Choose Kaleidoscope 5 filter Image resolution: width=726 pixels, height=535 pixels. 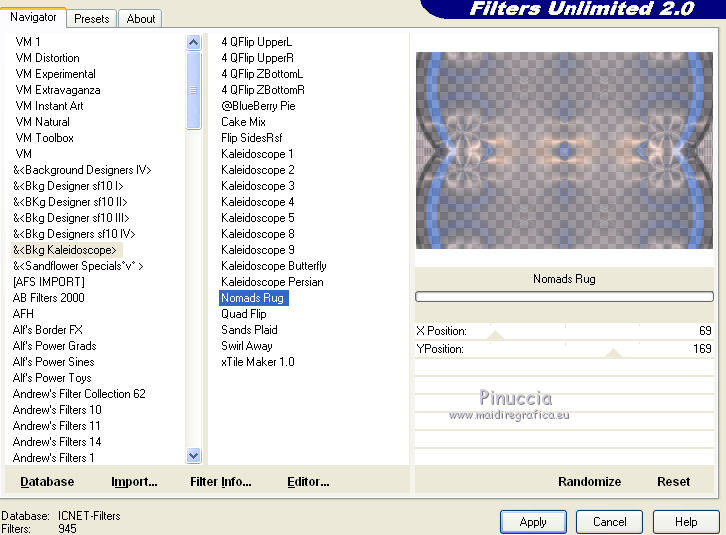[257, 218]
